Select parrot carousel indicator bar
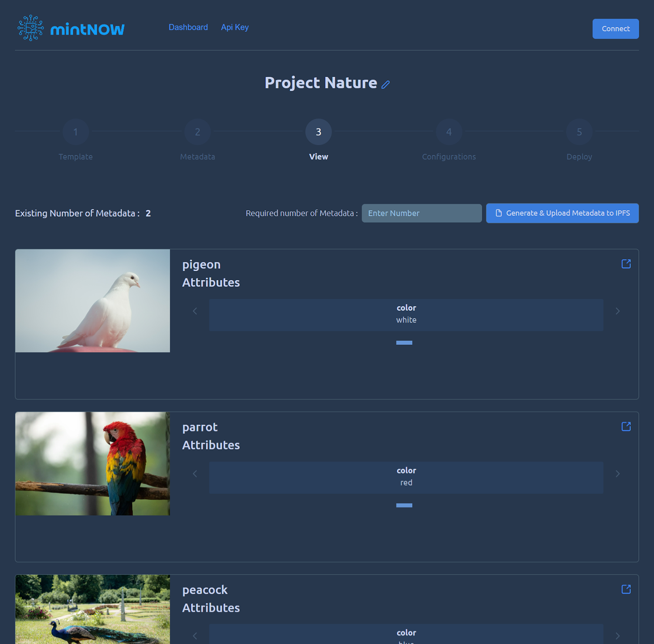This screenshot has height=644, width=654. pyautogui.click(x=404, y=505)
